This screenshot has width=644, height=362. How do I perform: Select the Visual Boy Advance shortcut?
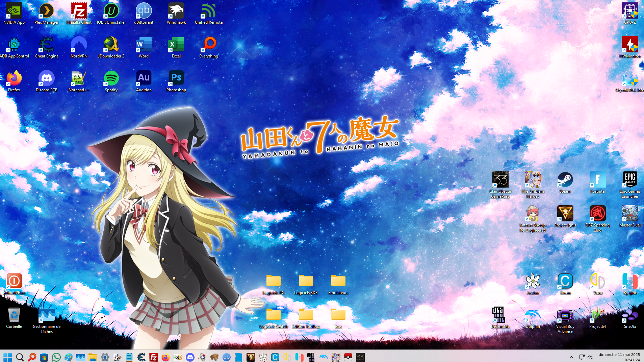coord(565,320)
